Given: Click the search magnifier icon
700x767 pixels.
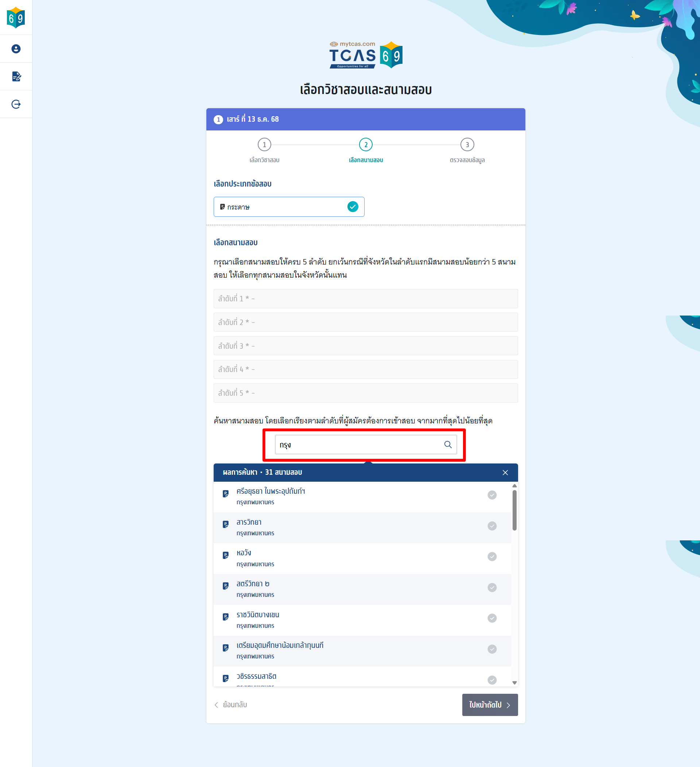Looking at the screenshot, I should [448, 445].
